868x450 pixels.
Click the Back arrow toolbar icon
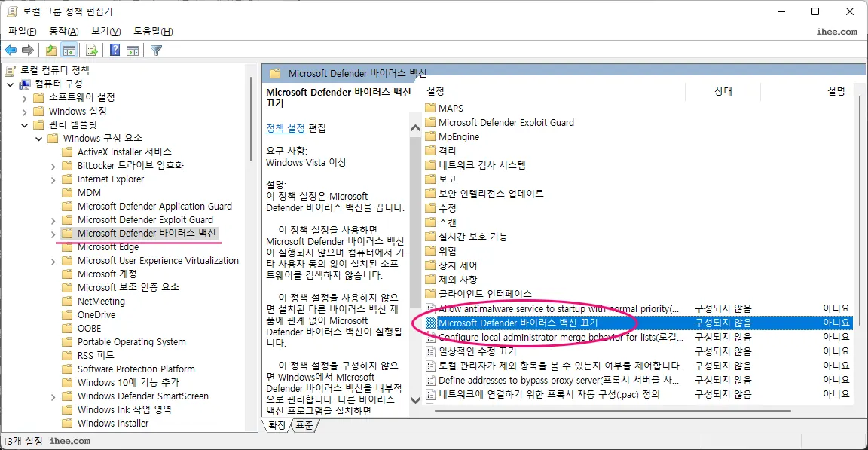11,51
